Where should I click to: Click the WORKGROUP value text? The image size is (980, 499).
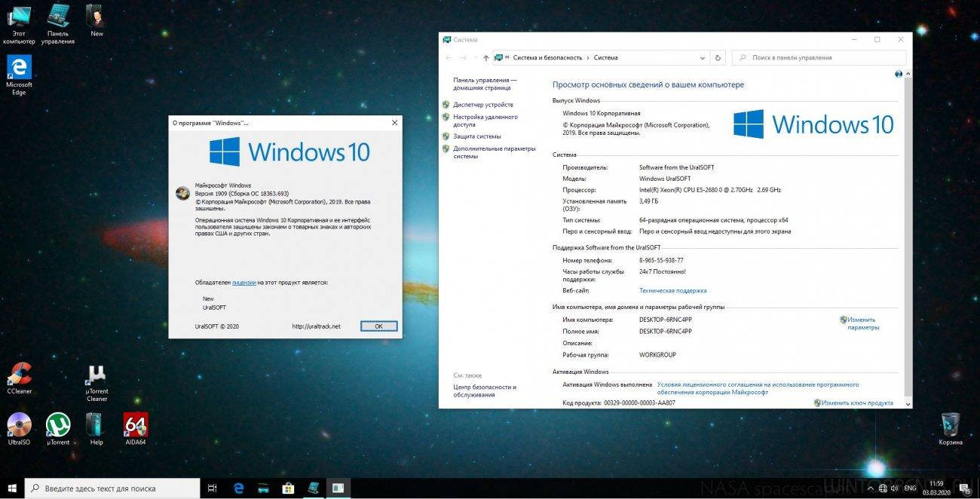pos(657,354)
